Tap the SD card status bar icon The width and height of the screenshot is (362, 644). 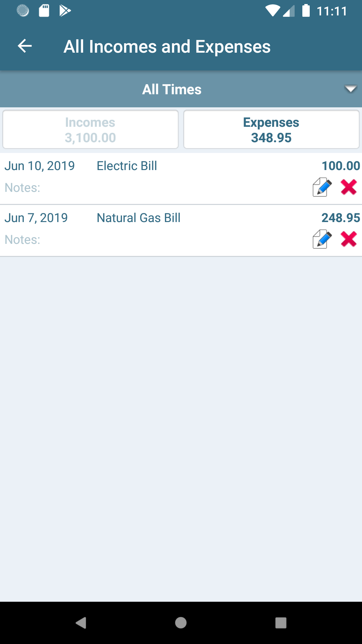44,11
